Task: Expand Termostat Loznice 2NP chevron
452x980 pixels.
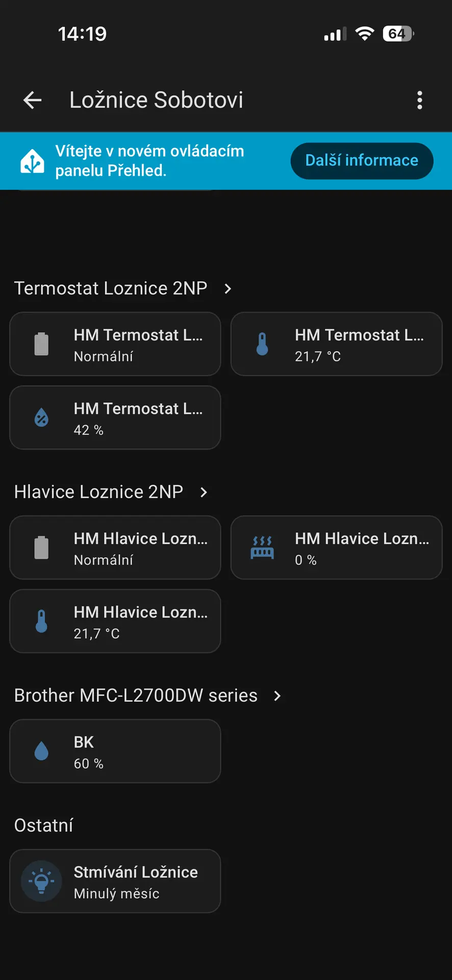Action: (x=228, y=289)
